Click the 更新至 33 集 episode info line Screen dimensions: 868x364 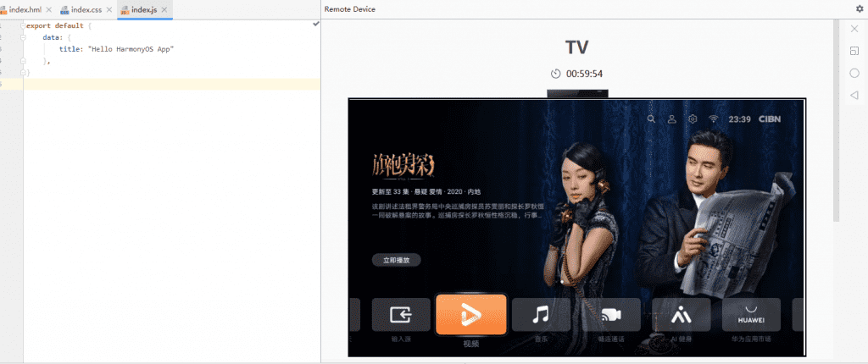pos(426,192)
